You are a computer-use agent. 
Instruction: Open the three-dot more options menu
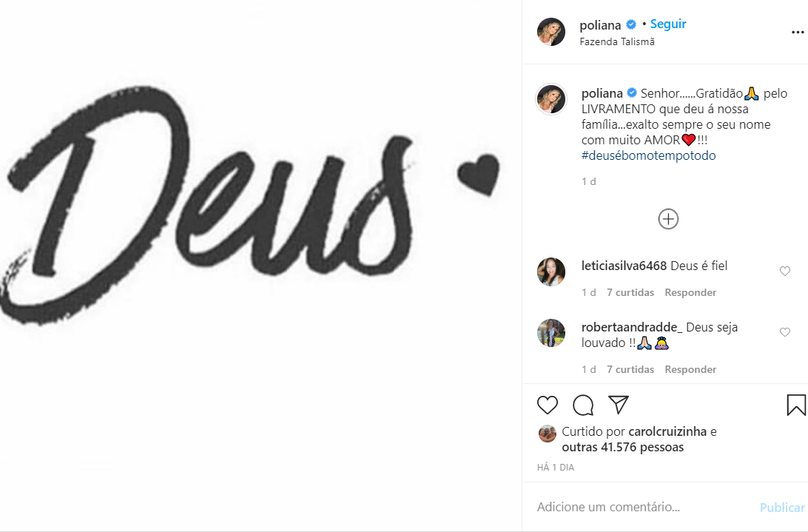tap(798, 33)
